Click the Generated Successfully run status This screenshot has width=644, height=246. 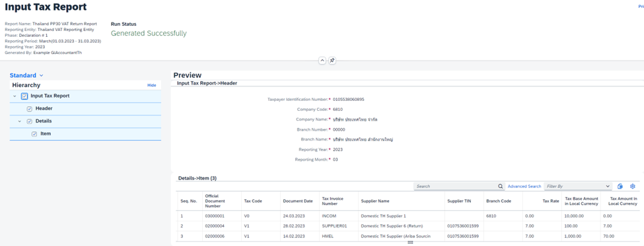[149, 33]
